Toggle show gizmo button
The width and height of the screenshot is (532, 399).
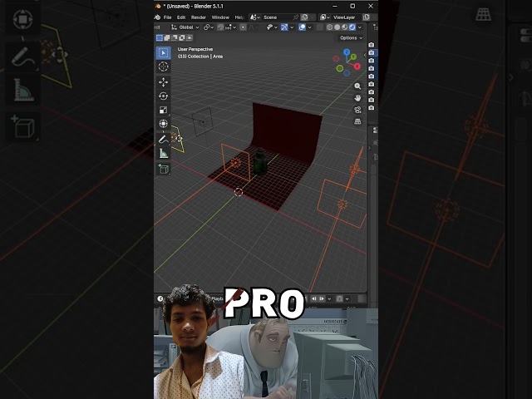point(284,27)
